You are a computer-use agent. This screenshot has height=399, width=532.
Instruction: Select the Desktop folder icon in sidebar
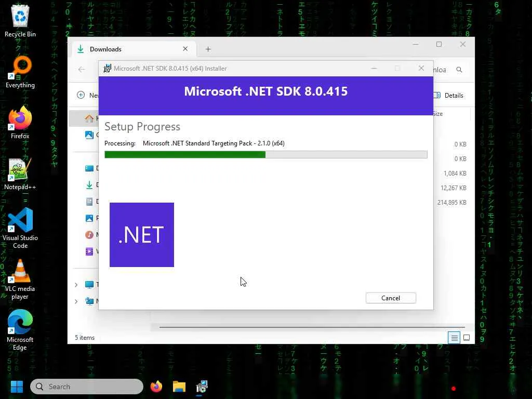[89, 168]
